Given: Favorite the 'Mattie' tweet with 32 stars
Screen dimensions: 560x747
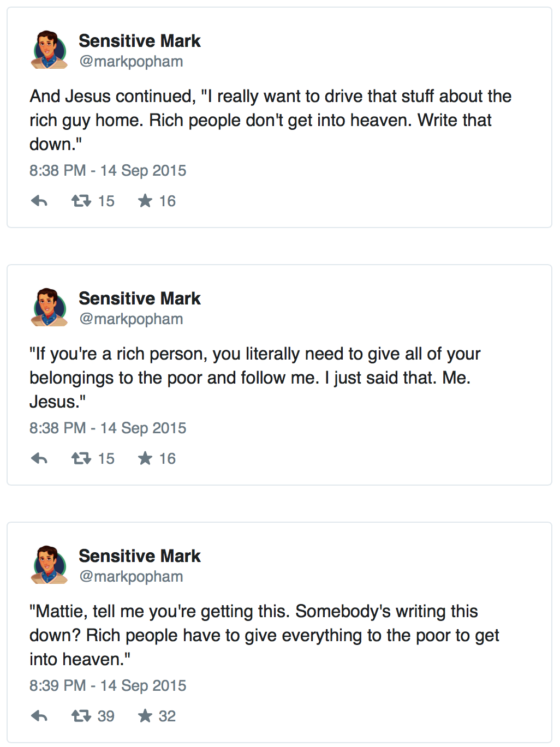Looking at the screenshot, I should click(145, 716).
